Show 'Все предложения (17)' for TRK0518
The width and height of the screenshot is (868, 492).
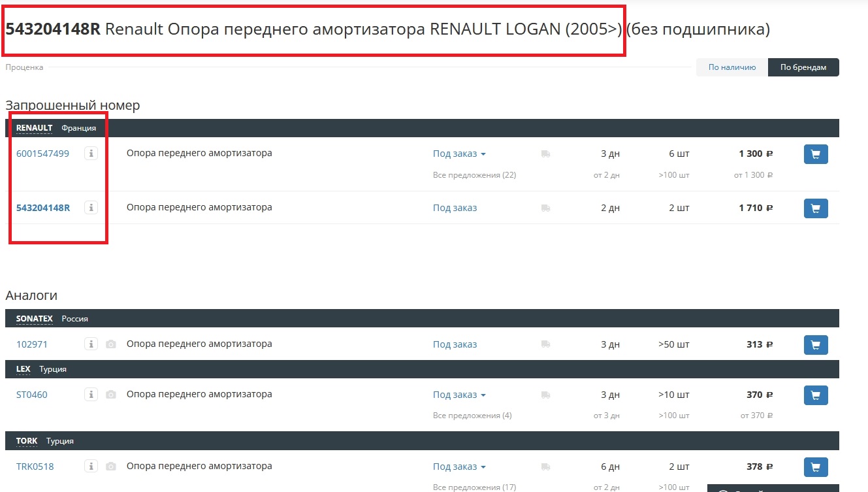pyautogui.click(x=474, y=487)
